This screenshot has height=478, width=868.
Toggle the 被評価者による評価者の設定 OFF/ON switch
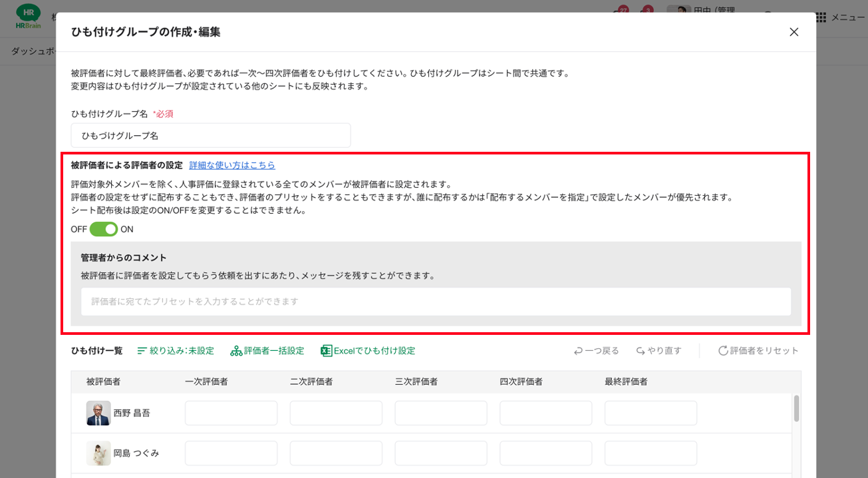pos(104,229)
